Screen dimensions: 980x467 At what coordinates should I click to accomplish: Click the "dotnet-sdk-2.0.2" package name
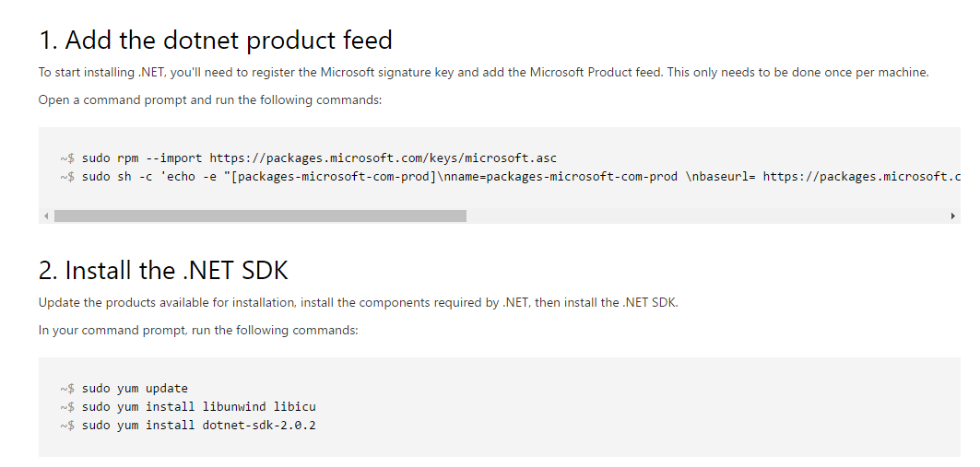(259, 425)
